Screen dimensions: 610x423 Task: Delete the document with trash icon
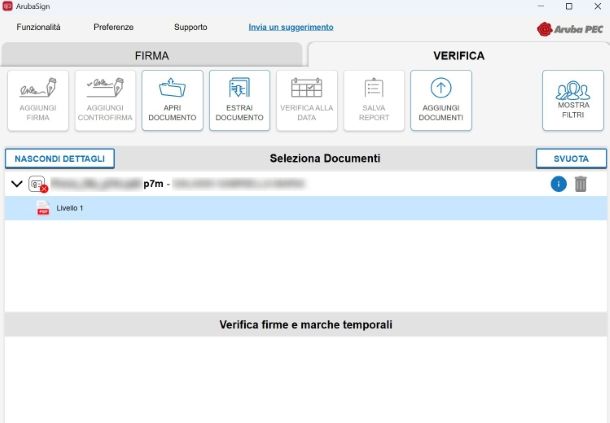(x=581, y=184)
